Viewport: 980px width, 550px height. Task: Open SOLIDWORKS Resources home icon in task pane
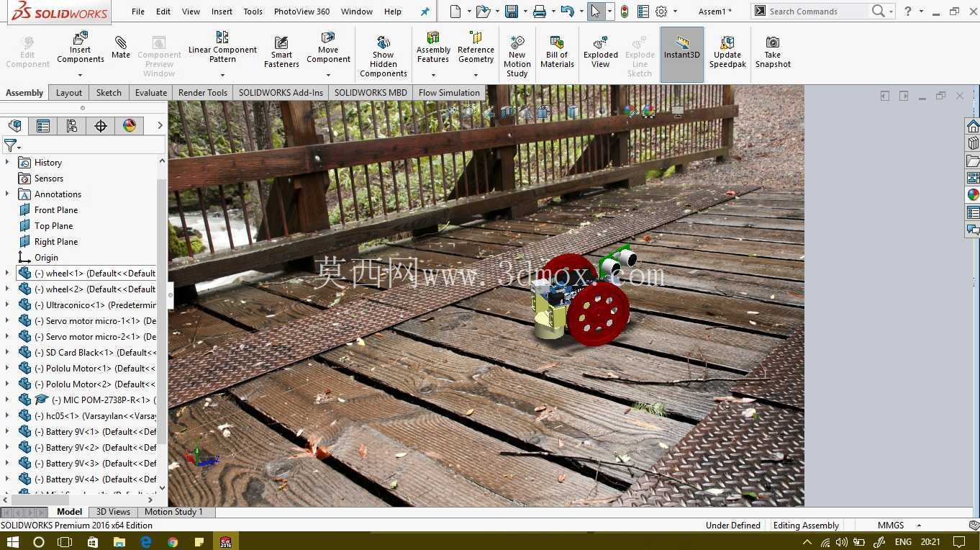pyautogui.click(x=973, y=127)
